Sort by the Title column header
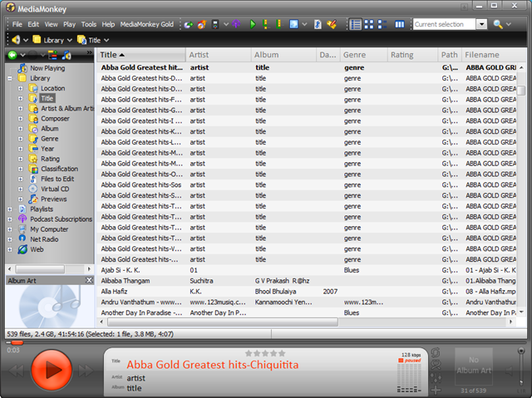 pos(140,55)
